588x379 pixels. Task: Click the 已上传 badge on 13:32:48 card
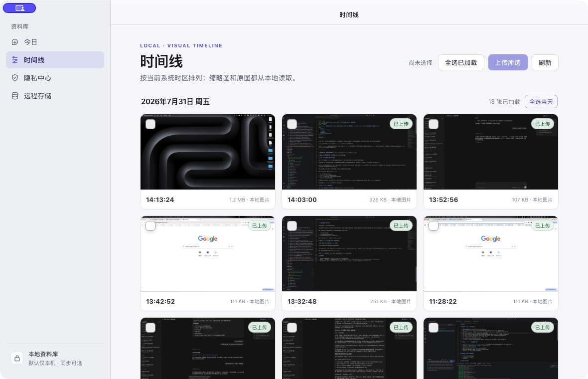click(401, 225)
